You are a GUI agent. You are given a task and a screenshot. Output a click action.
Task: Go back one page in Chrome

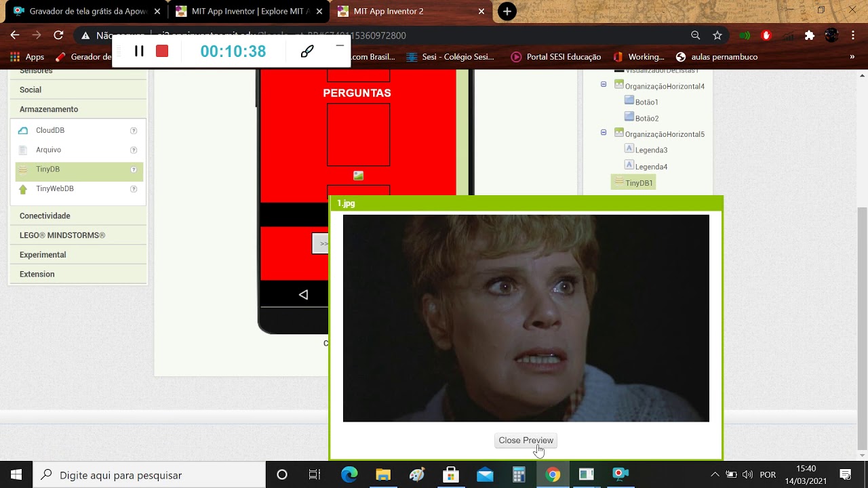[x=15, y=35]
